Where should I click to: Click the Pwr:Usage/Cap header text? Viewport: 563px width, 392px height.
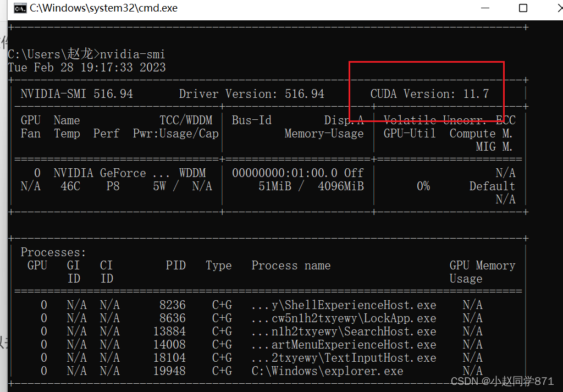176,134
